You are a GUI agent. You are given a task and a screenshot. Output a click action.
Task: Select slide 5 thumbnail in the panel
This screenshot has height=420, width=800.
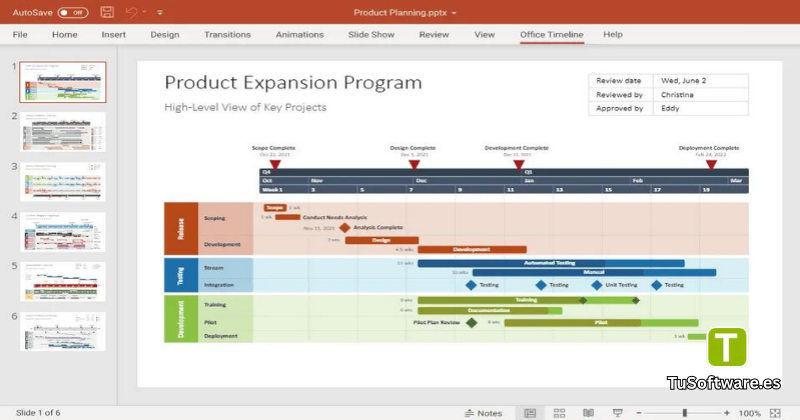click(x=63, y=282)
